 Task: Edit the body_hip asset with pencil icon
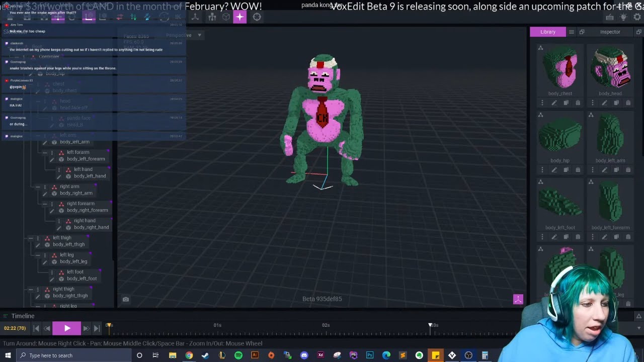click(554, 170)
